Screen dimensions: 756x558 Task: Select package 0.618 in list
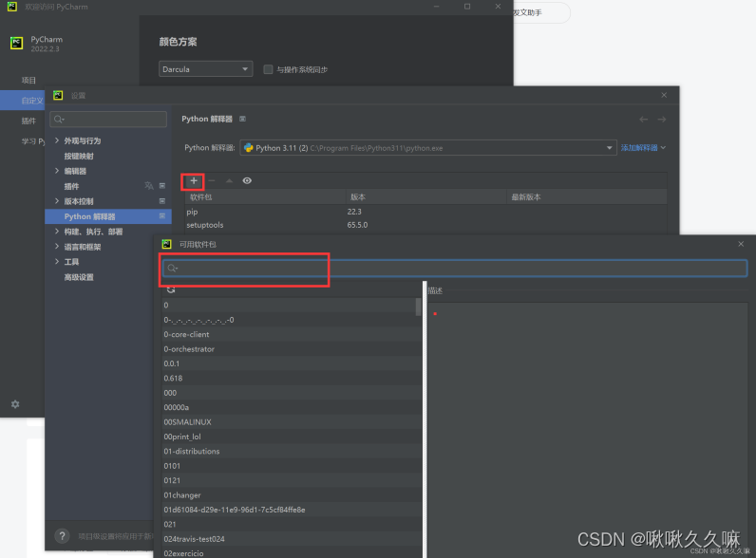[x=292, y=379]
